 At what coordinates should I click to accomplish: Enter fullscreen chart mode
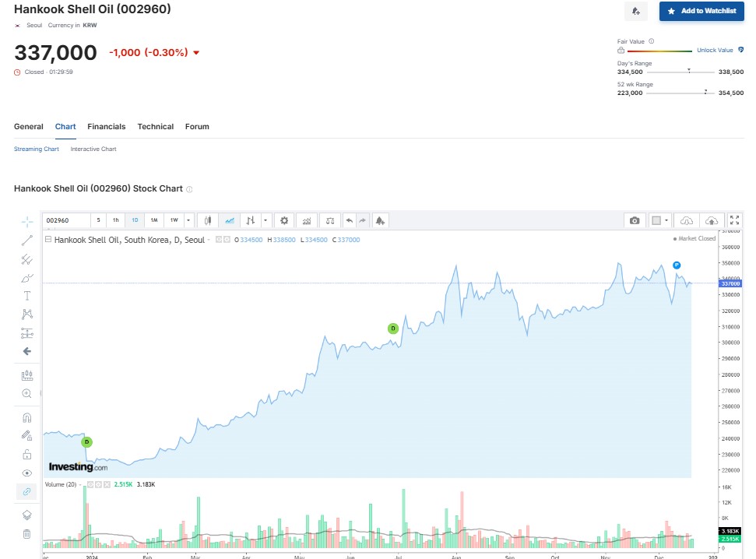click(x=734, y=220)
